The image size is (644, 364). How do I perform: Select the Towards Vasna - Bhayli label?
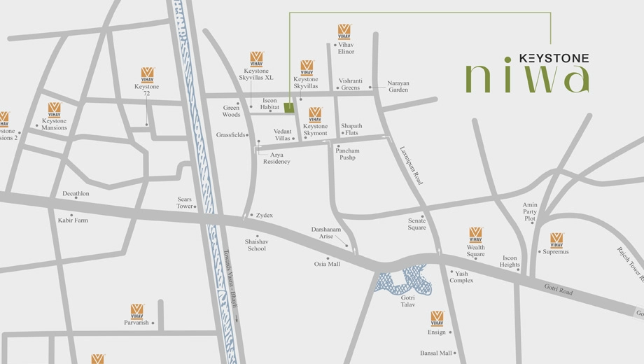(231, 279)
